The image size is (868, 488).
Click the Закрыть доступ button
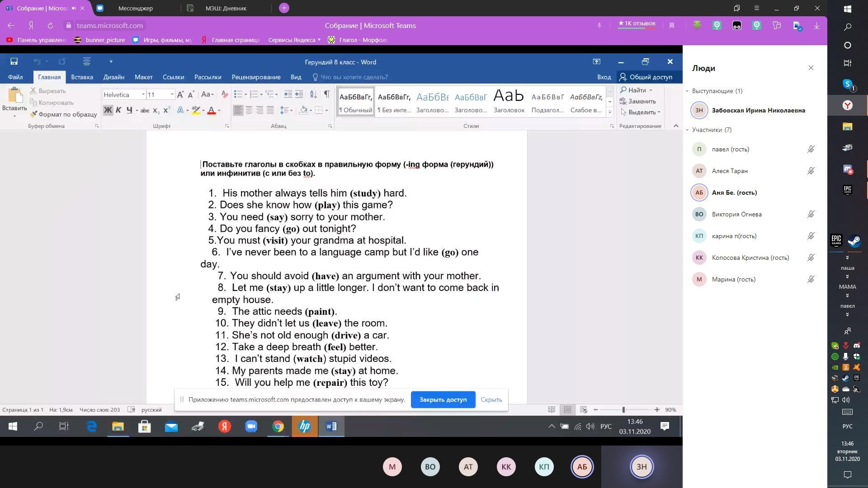(443, 399)
